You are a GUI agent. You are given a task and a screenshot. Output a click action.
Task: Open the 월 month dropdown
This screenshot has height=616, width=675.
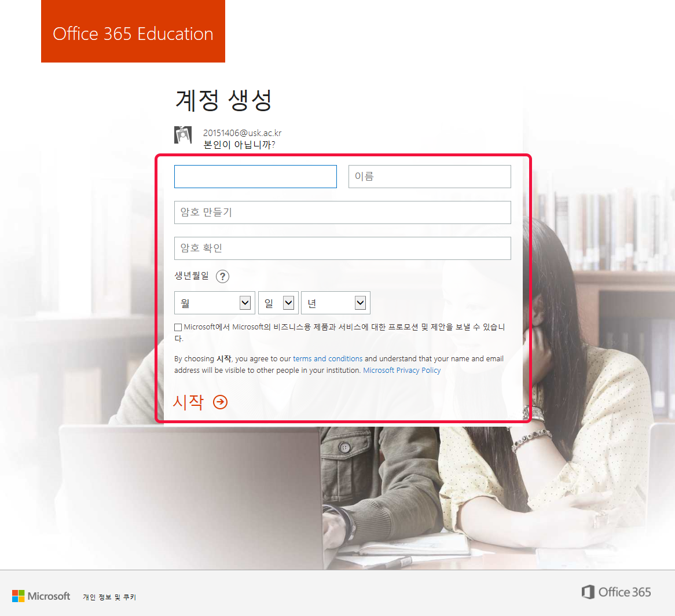pos(214,303)
